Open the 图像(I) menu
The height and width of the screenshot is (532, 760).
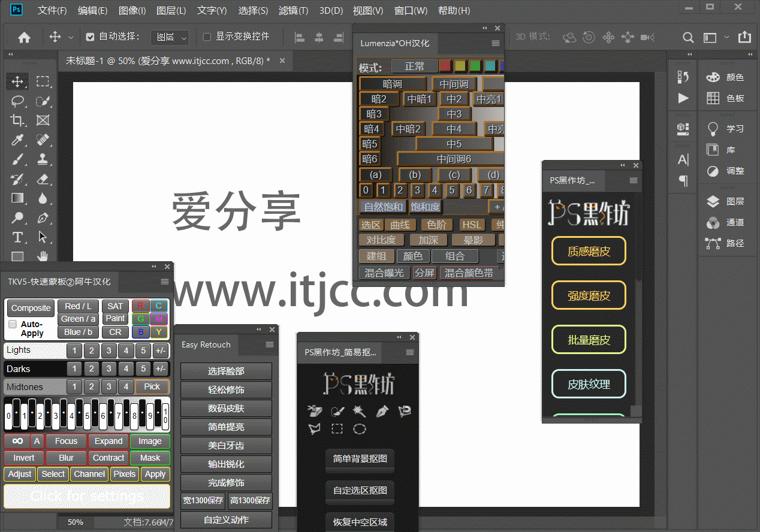coord(132,11)
